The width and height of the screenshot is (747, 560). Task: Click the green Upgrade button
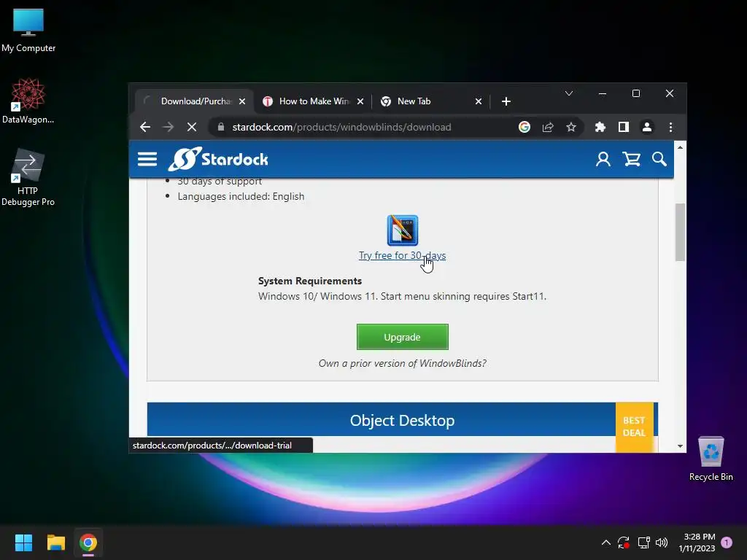(x=402, y=337)
